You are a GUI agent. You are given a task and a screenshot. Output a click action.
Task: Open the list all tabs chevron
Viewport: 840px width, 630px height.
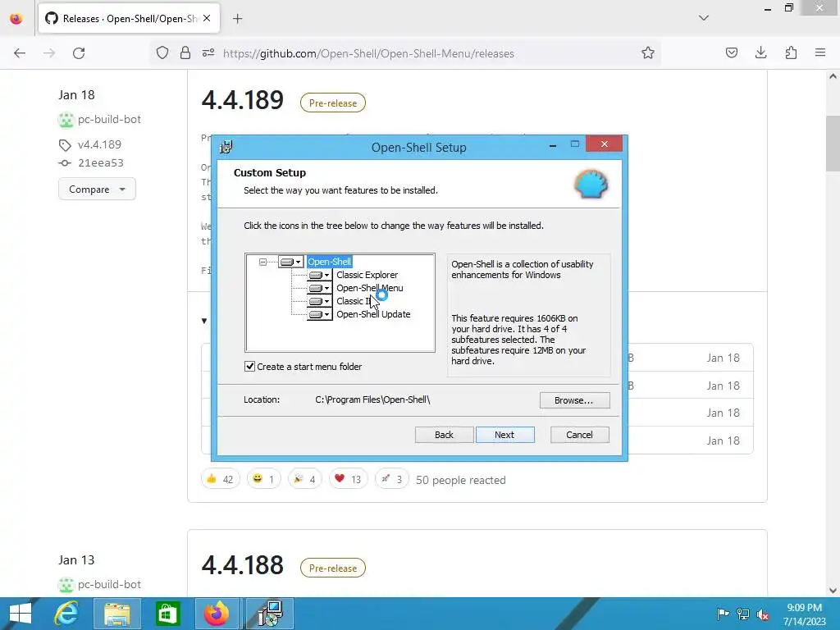(704, 18)
